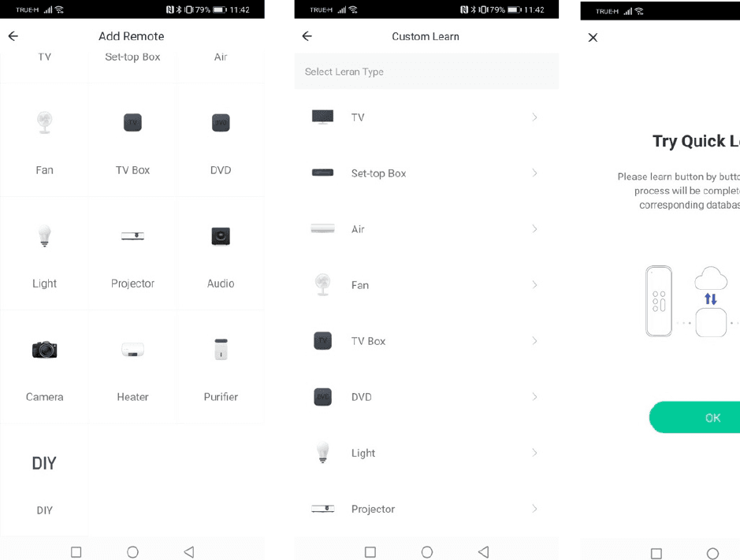Viewport: 740px width, 560px height.
Task: Tap the small DIY label in Add Remote
Action: (44, 510)
